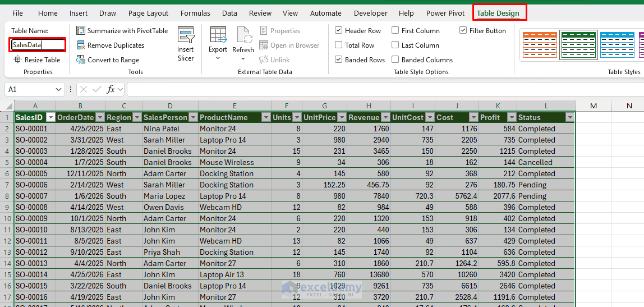Open the Region column filter dropdown
Viewport: 644px width, 307px height.
(136, 117)
